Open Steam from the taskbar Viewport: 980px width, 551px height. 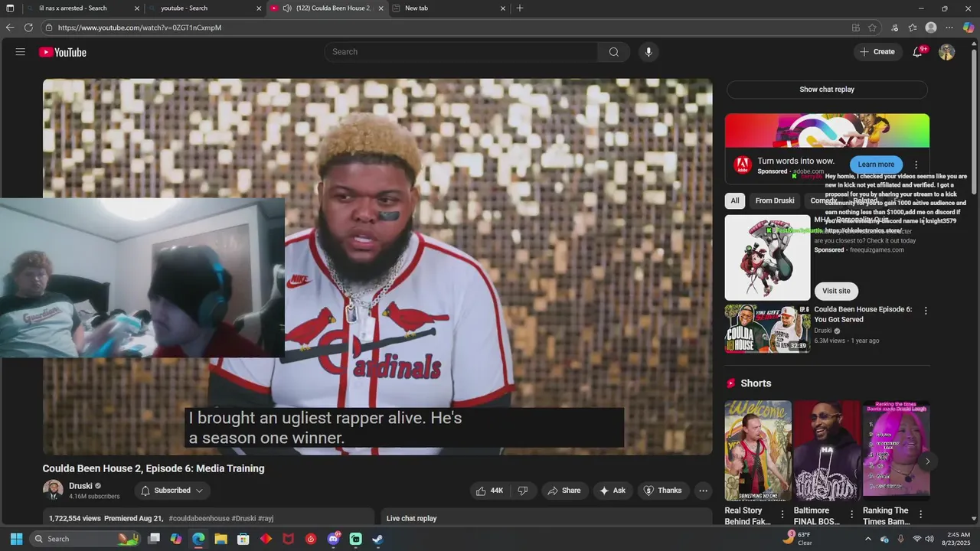tap(378, 539)
